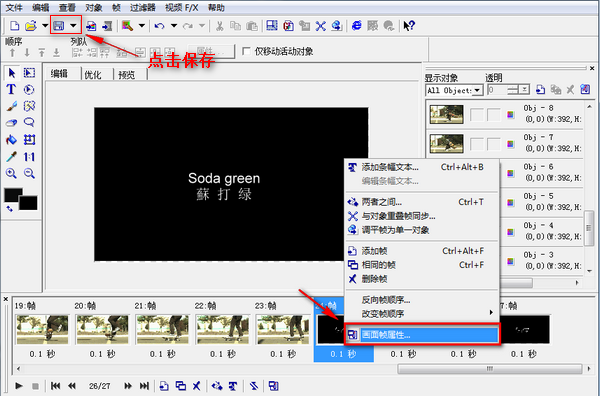
Task: Switch to the 预览 tab
Action: coord(126,75)
